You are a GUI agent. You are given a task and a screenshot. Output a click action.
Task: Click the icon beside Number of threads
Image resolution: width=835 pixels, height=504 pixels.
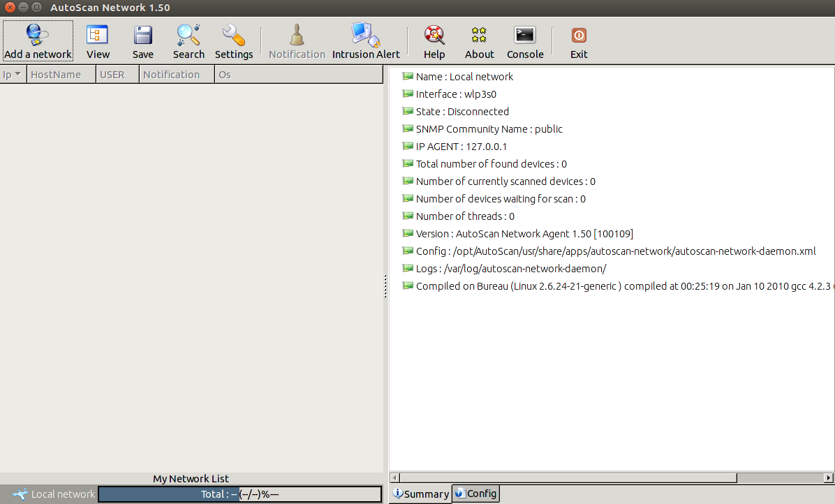click(x=408, y=216)
